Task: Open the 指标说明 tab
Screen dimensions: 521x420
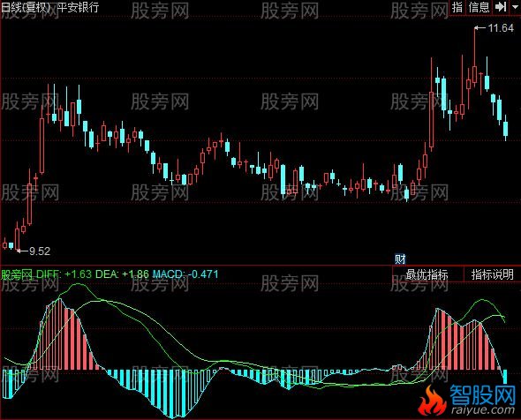Action: coord(493,274)
